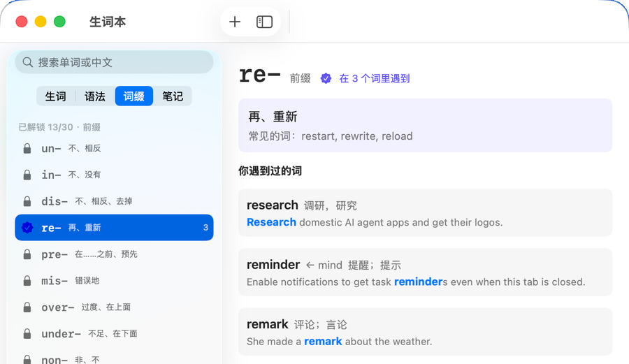Image resolution: width=629 pixels, height=364 pixels.
Task: Click the count badge 3 on the re- row
Action: point(205,228)
